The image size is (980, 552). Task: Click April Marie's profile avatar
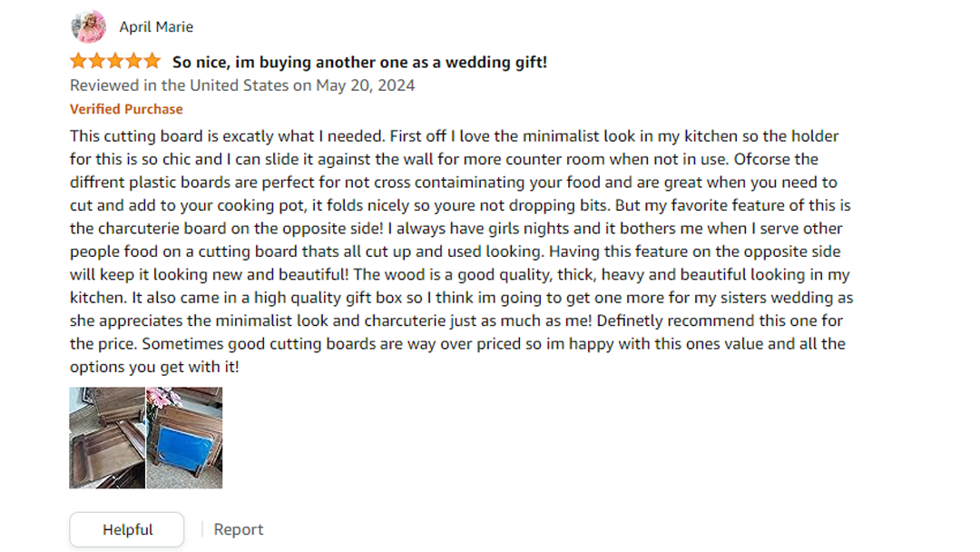point(89,27)
